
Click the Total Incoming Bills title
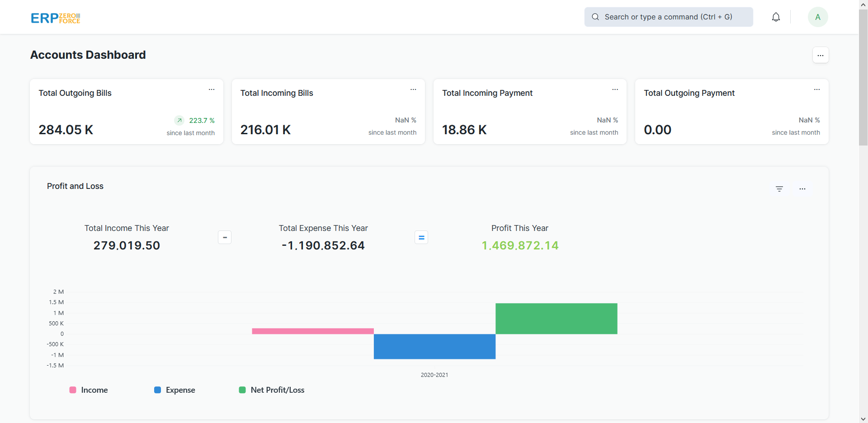277,93
